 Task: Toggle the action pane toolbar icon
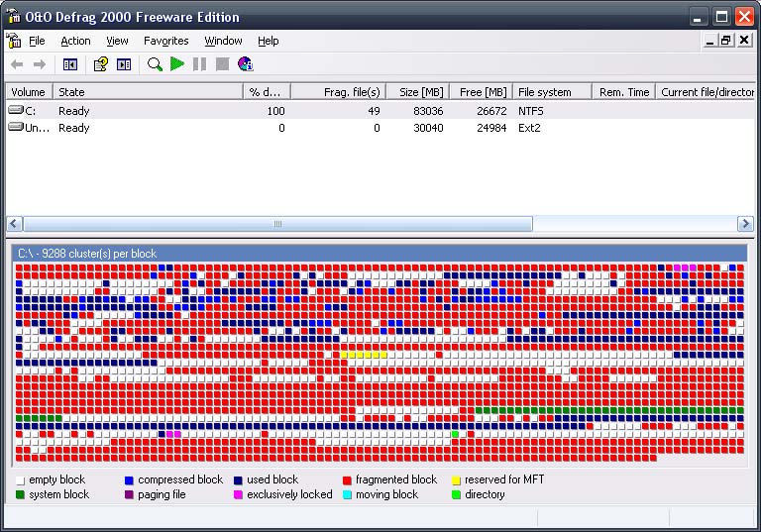pyautogui.click(x=124, y=64)
